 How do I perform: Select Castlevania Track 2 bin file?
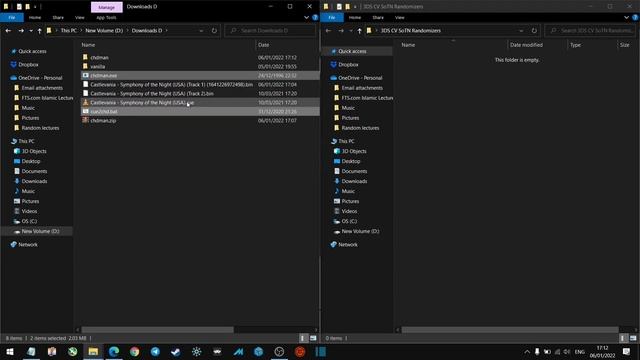[x=152, y=93]
